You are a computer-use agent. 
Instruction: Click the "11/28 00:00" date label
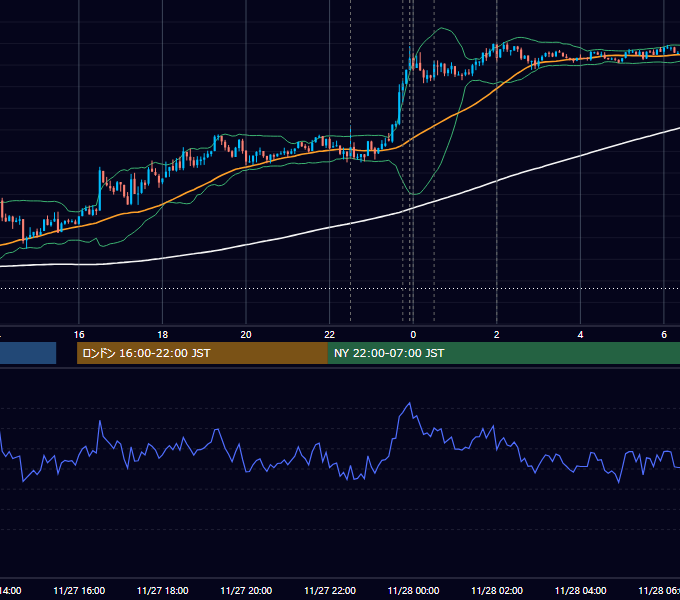point(413,590)
